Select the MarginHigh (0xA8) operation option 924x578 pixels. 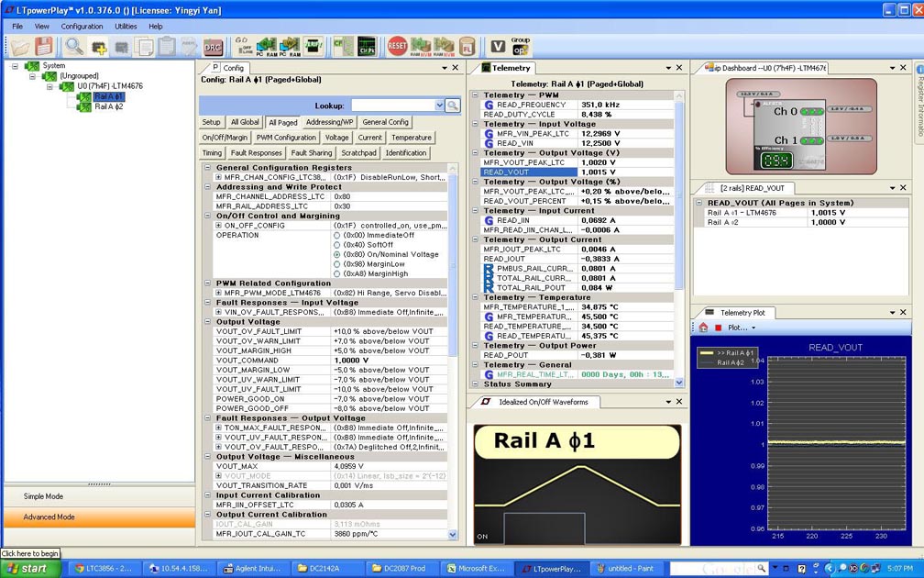(x=337, y=273)
